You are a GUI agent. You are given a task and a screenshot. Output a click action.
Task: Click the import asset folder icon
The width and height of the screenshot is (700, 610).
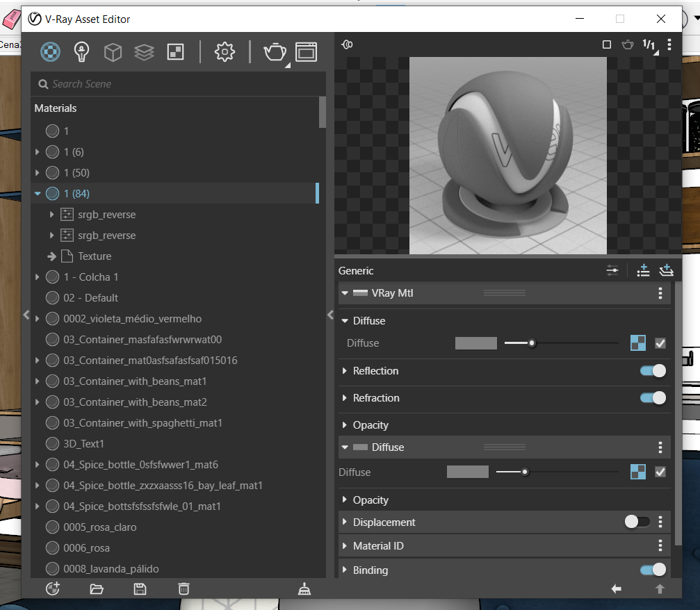[97, 589]
